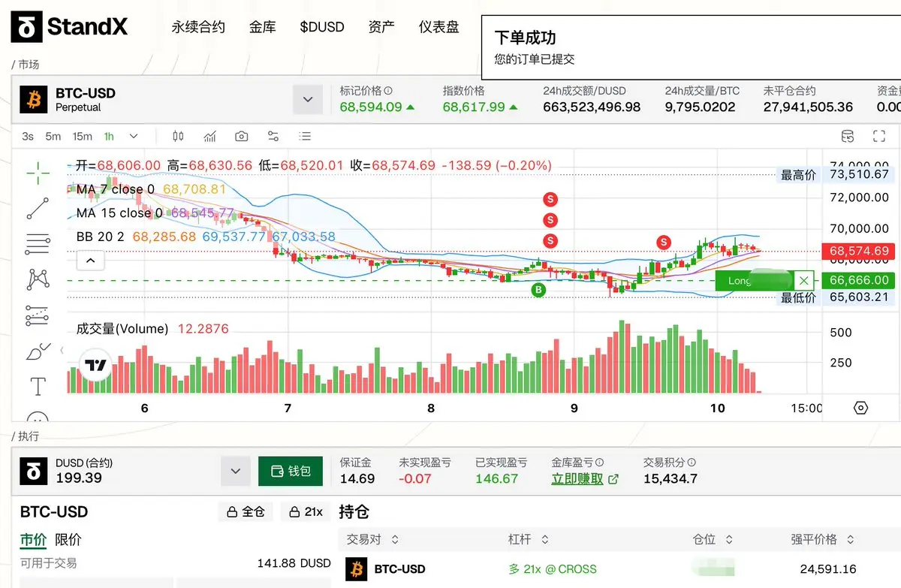Open the chart scale settings gear icon
The width and height of the screenshot is (901, 588).
861,408
